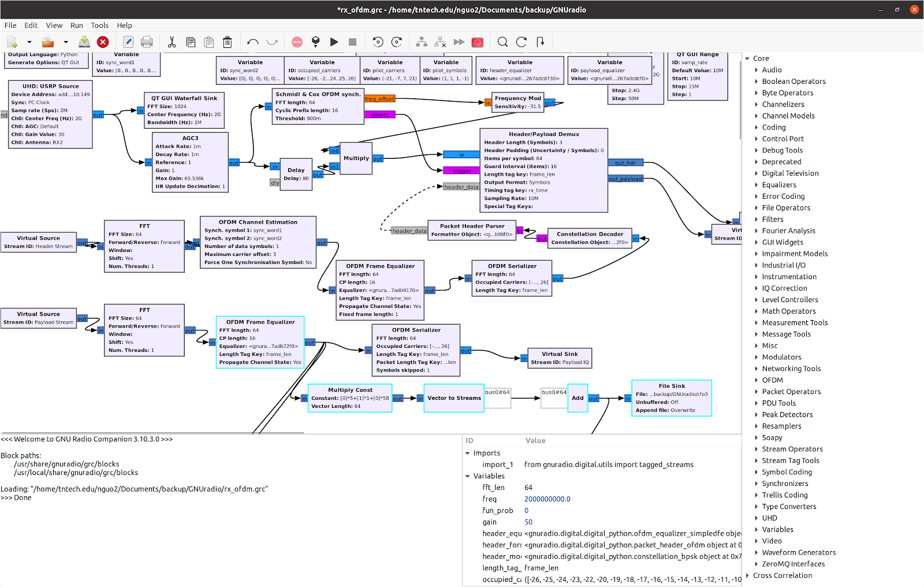
Task: Select the Header/Payload Demux block
Action: tap(543, 170)
